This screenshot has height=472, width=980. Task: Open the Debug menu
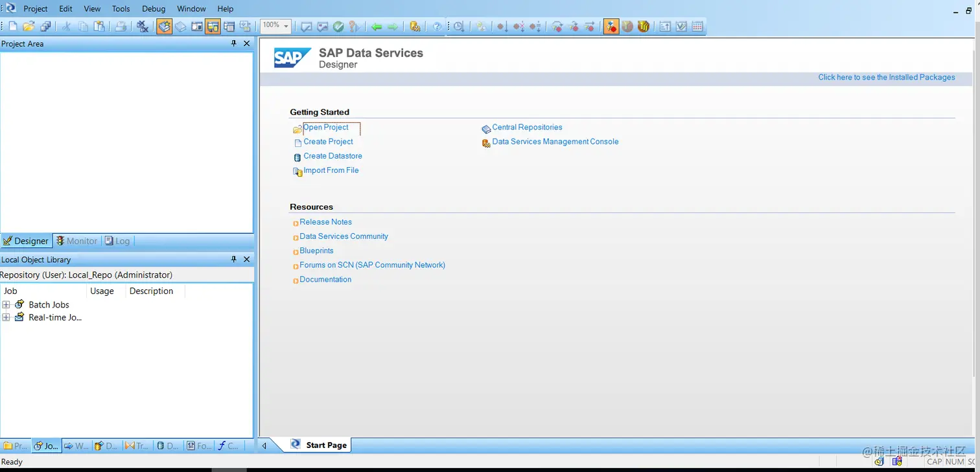[154, 8]
